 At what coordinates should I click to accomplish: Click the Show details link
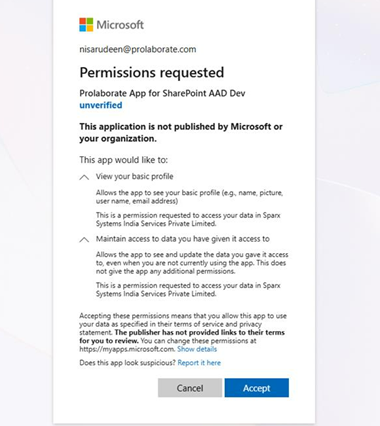(x=197, y=349)
